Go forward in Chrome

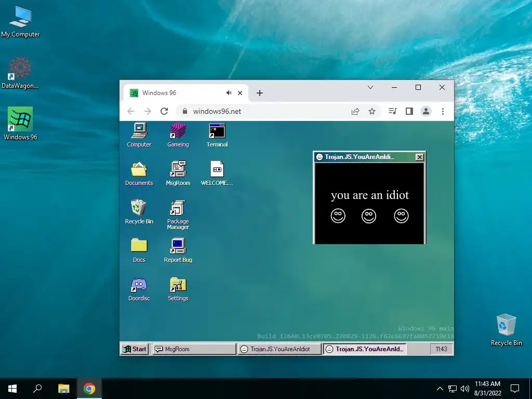point(148,111)
